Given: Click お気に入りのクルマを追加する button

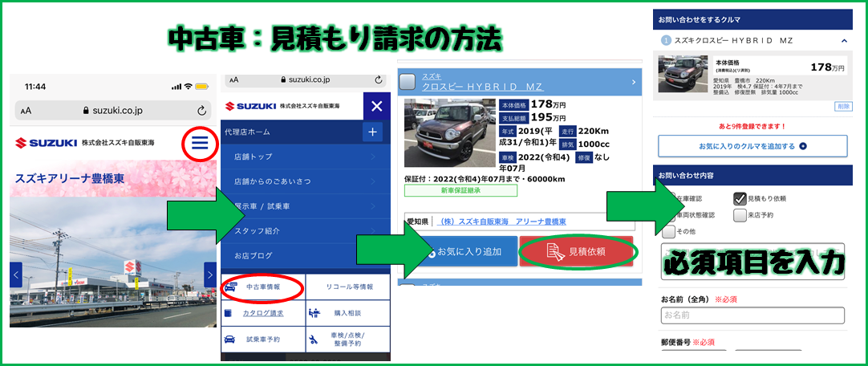Looking at the screenshot, I should coord(752,146).
